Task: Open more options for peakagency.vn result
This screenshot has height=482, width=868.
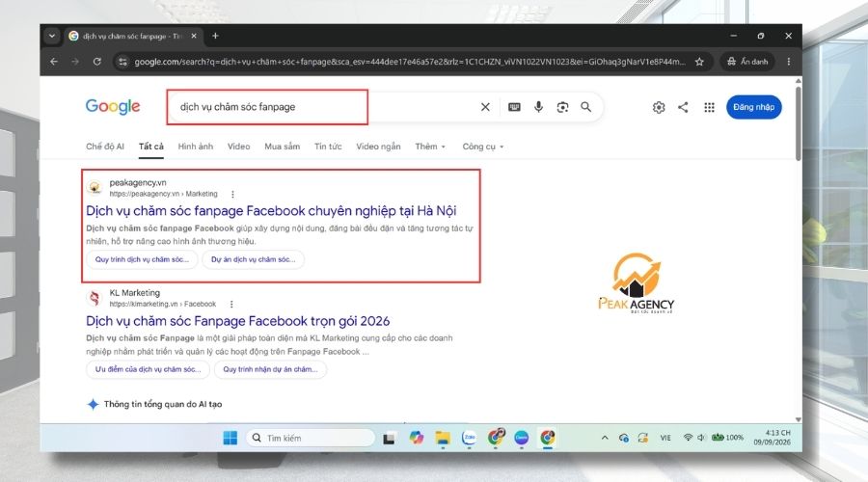Action: tap(232, 194)
